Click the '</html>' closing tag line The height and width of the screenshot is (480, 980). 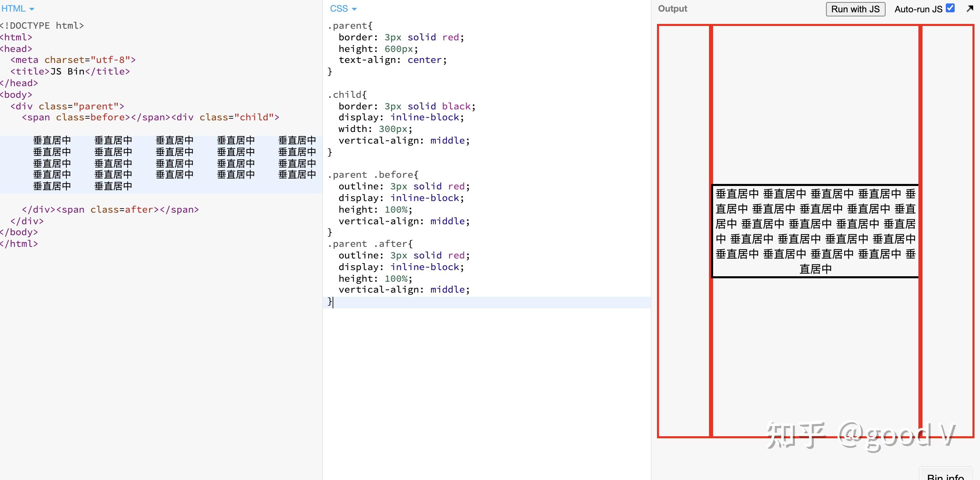click(x=19, y=244)
